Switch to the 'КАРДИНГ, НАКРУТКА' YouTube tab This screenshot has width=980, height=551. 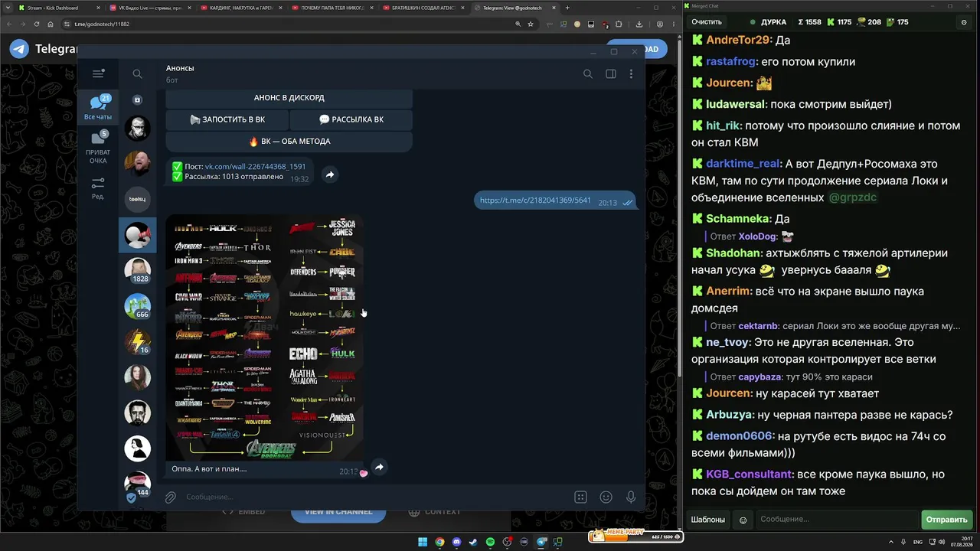(241, 8)
